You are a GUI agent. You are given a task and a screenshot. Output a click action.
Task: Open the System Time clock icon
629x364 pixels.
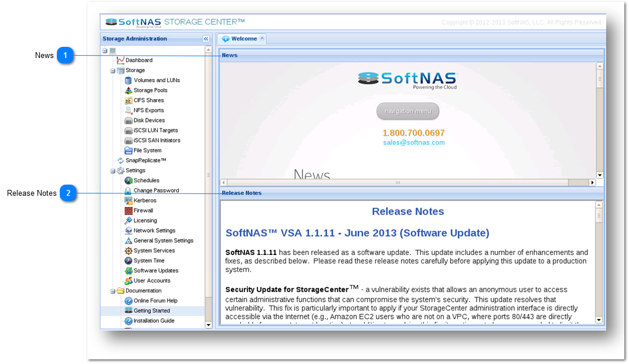128,261
